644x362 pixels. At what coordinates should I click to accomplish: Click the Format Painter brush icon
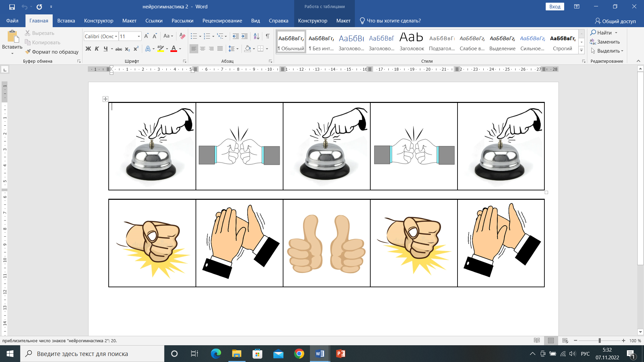(28, 52)
